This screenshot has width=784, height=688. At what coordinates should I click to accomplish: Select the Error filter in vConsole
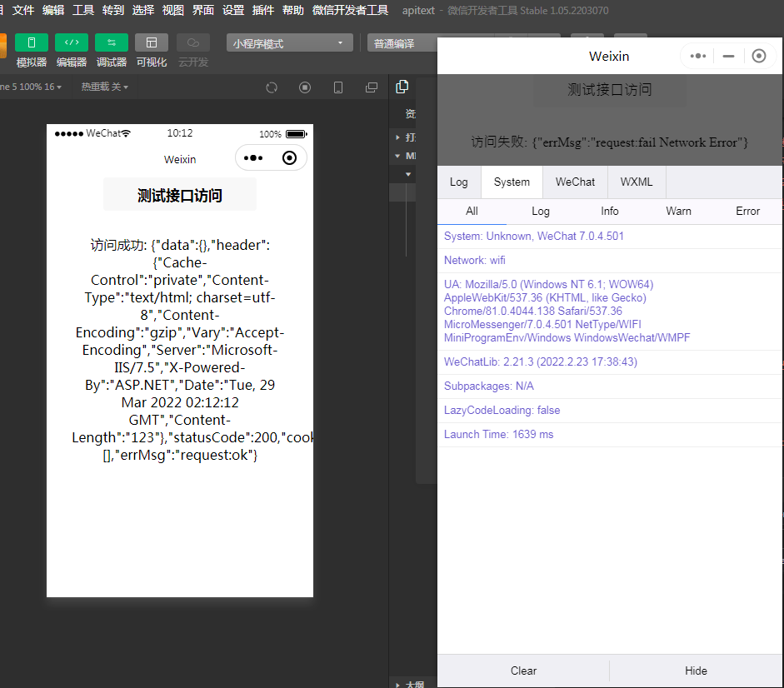[747, 211]
